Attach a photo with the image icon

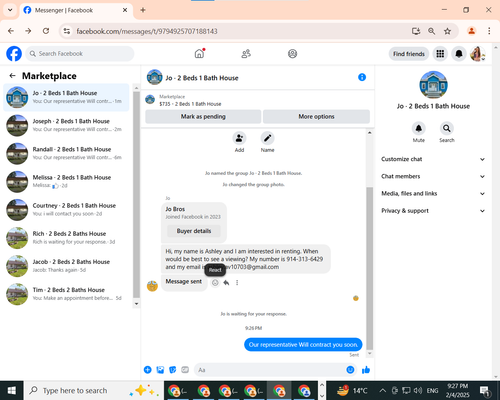click(x=160, y=370)
